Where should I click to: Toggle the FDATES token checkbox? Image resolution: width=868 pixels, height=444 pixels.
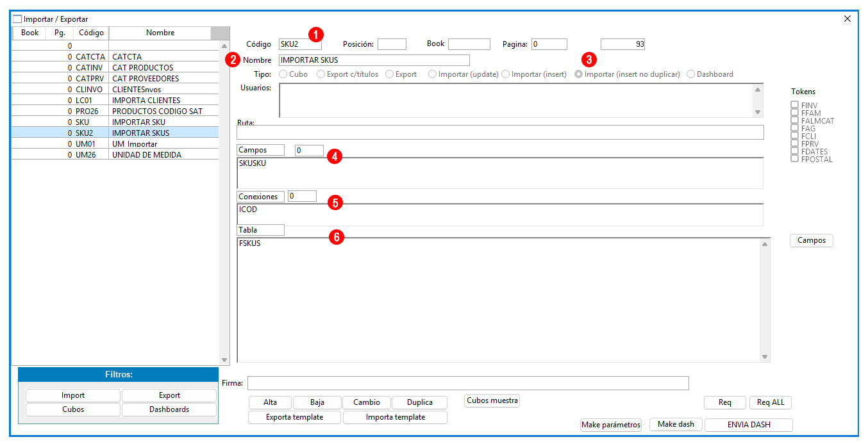point(795,151)
